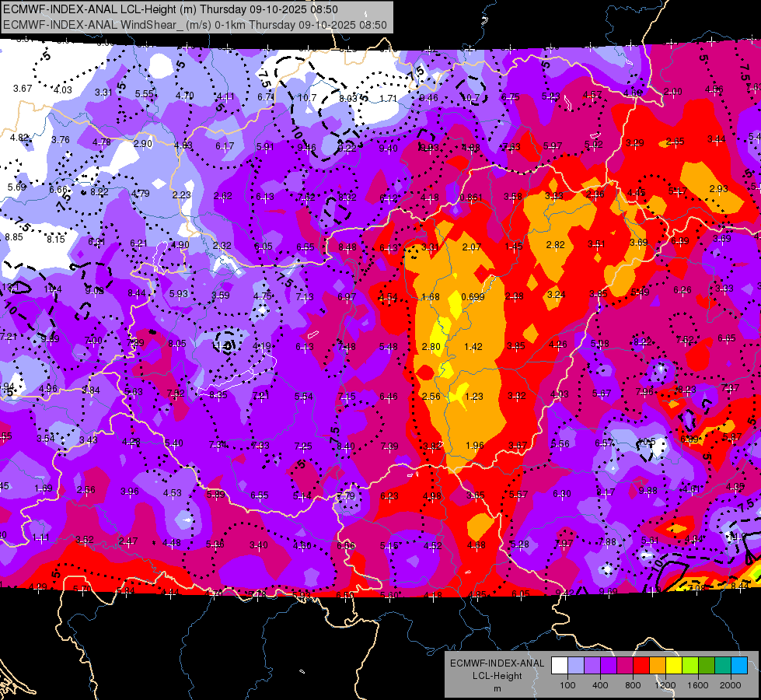Viewport: 761px width, 700px height.
Task: Click the legend tick label '2000'
Action: (731, 685)
